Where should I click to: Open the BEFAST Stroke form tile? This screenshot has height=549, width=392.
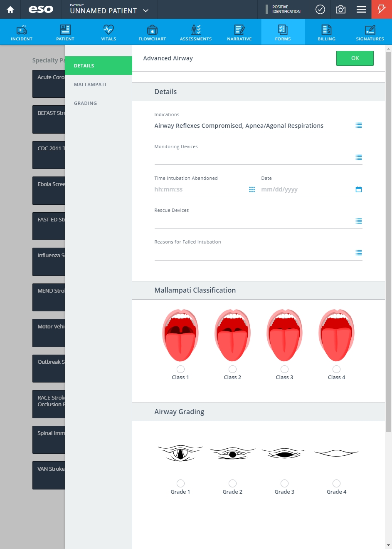click(49, 119)
